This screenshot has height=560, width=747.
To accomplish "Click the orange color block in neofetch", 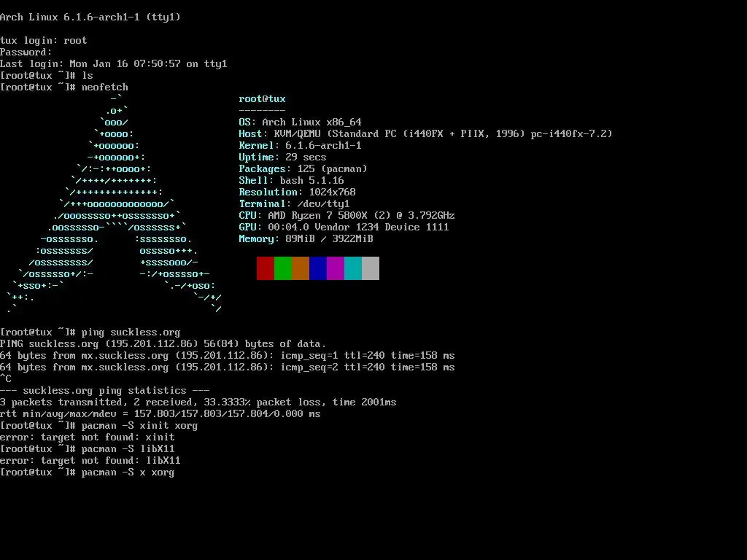I will pos(301,268).
